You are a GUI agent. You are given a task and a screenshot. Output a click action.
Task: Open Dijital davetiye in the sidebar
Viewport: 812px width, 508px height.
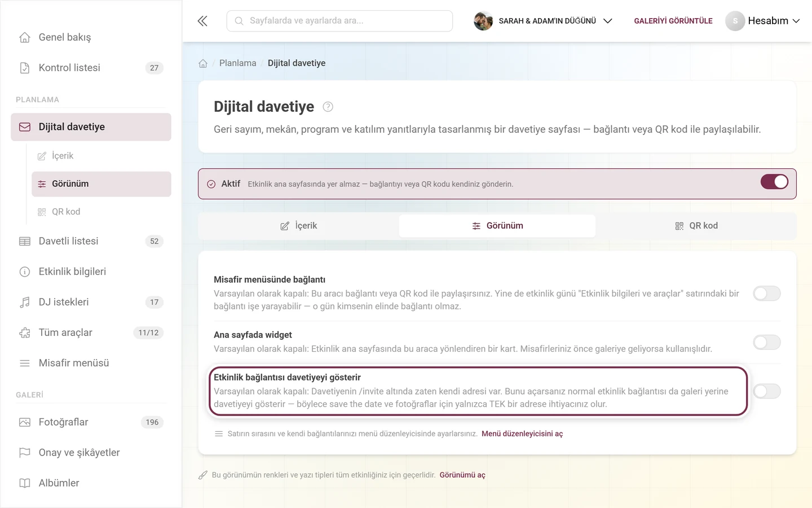[91, 127]
